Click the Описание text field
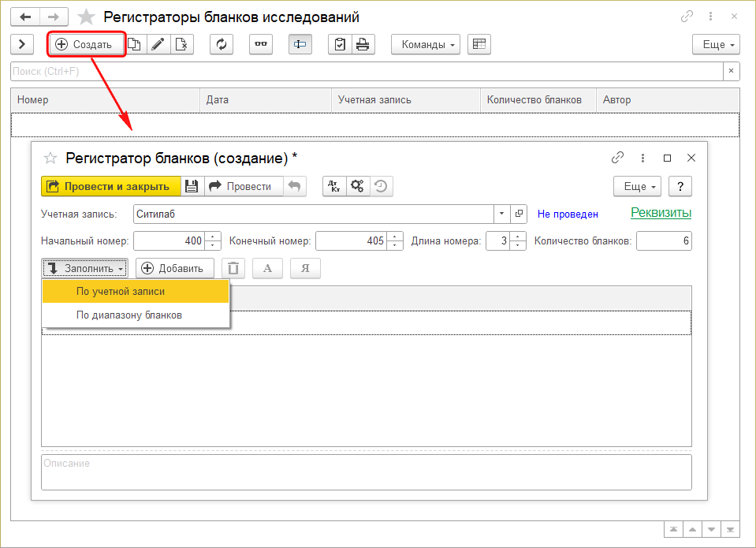Image resolution: width=756 pixels, height=548 pixels. click(x=367, y=472)
